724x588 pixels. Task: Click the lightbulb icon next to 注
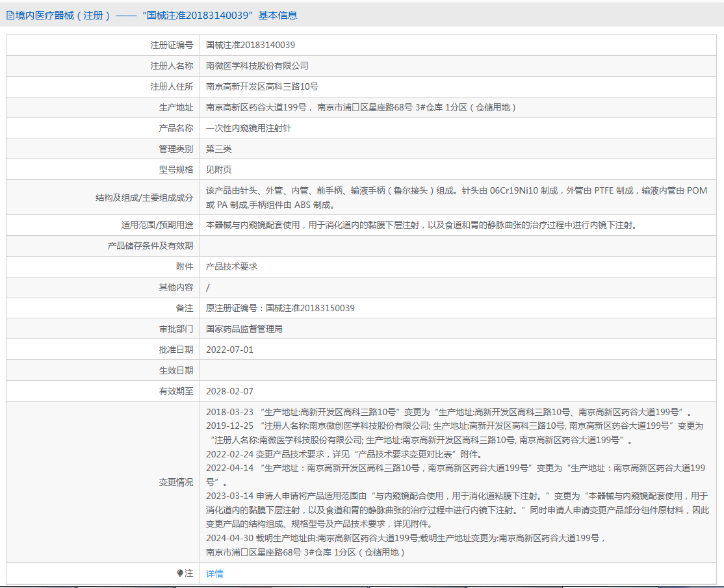point(180,573)
